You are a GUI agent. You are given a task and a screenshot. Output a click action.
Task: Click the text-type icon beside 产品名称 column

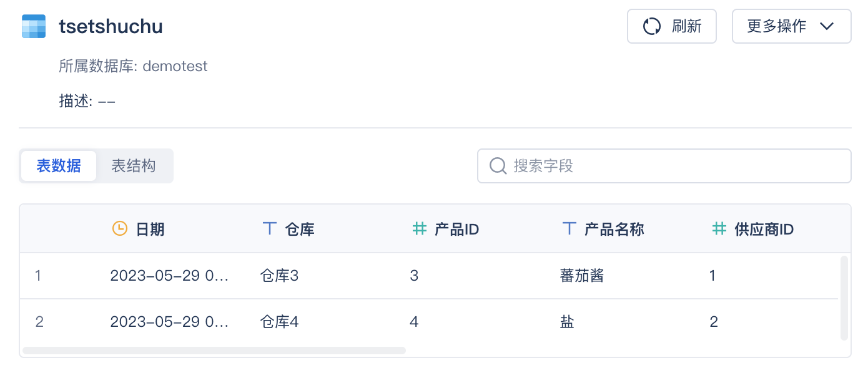click(569, 229)
